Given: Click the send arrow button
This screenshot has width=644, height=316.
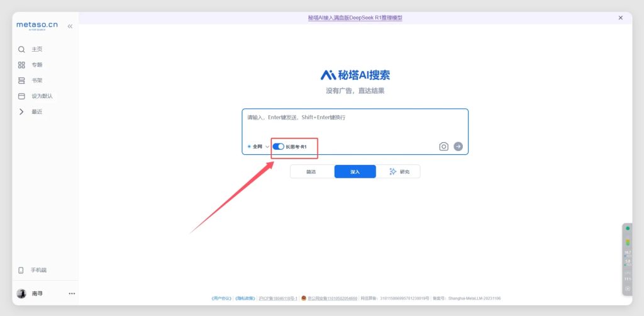Looking at the screenshot, I should click(x=458, y=147).
